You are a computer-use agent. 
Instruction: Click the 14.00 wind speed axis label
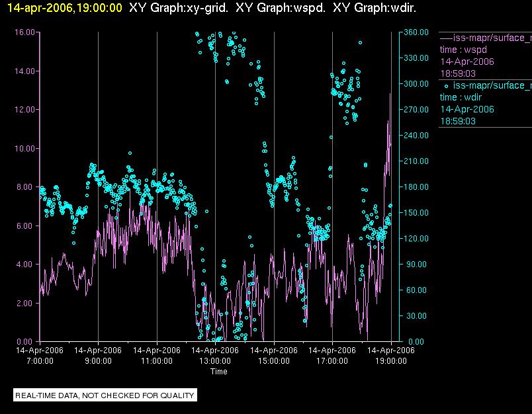[x=24, y=71]
